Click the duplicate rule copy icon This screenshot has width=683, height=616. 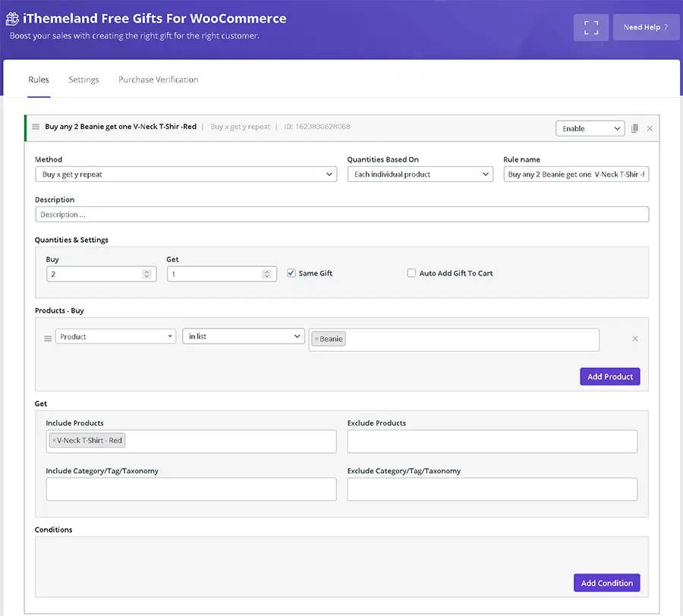click(x=635, y=129)
